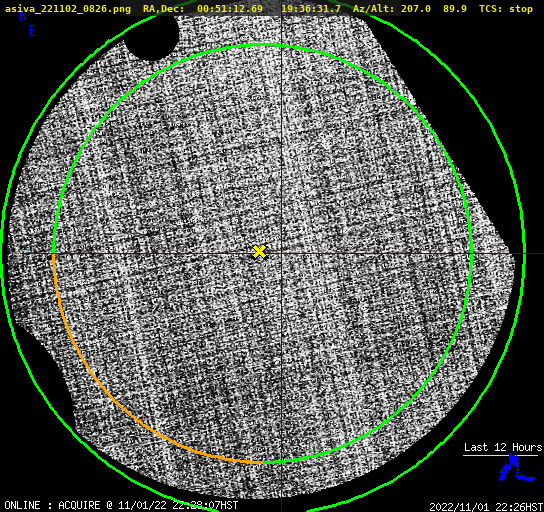The image size is (544, 512).
Task: Click the RA,Dec label in header
Action: 164,9
